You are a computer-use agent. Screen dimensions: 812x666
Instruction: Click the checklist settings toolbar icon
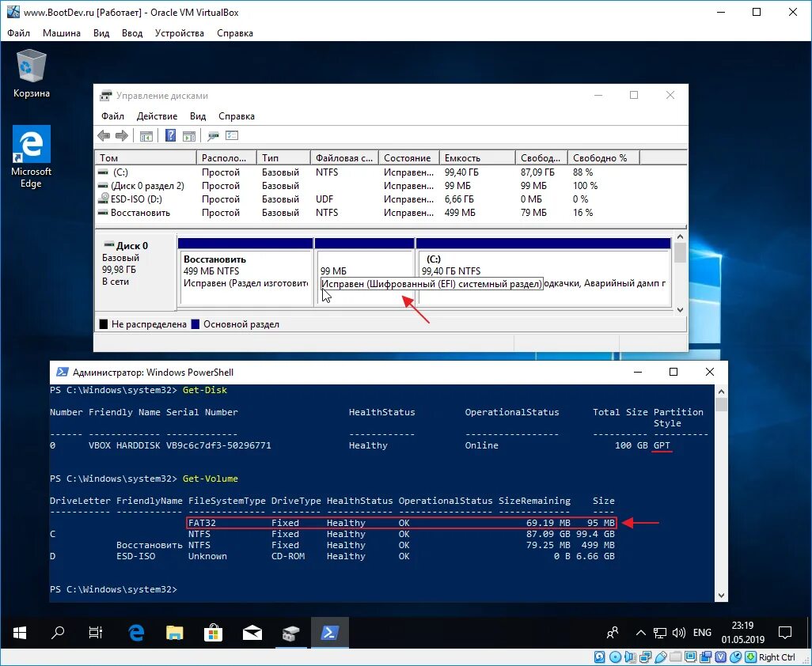tap(232, 136)
